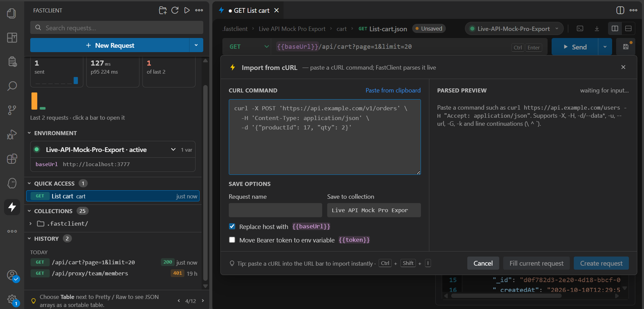Click the split editor icon at top right

pyautogui.click(x=620, y=10)
